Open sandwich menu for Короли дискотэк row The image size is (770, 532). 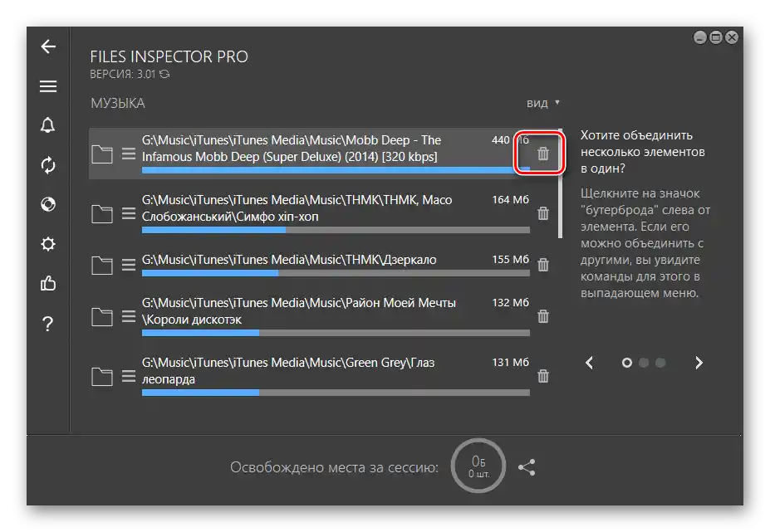pyautogui.click(x=129, y=316)
